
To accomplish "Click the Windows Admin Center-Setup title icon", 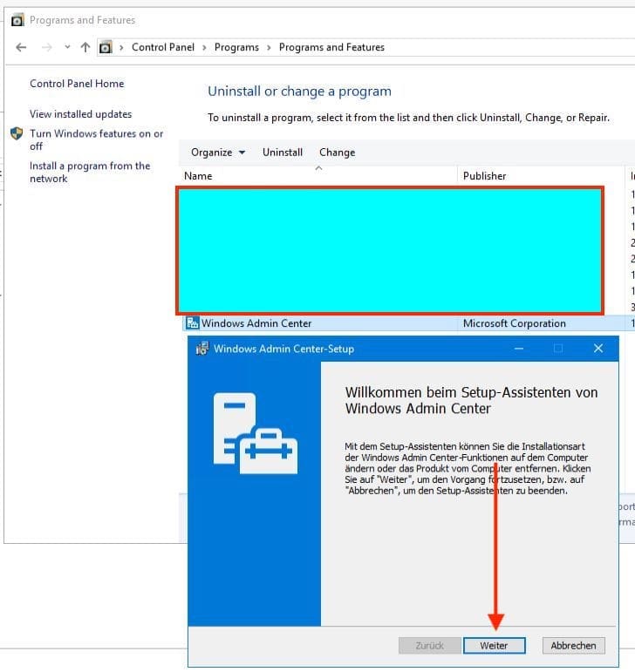I will coord(202,349).
